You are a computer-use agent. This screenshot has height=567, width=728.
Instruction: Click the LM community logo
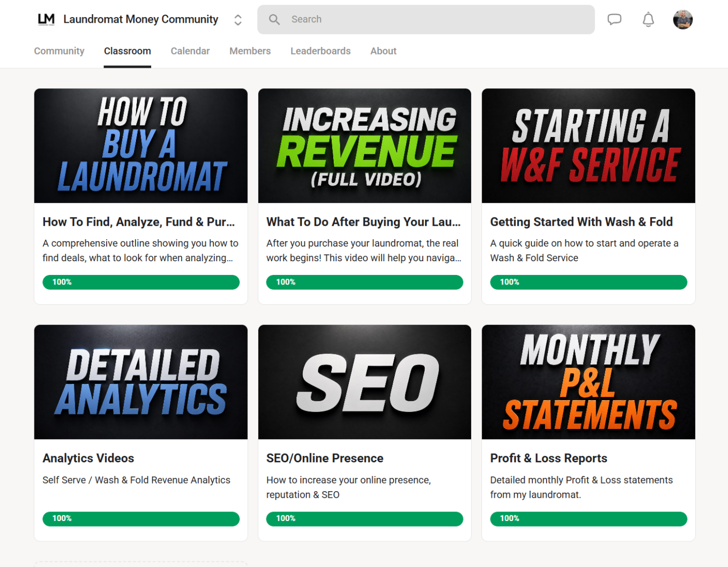(46, 19)
